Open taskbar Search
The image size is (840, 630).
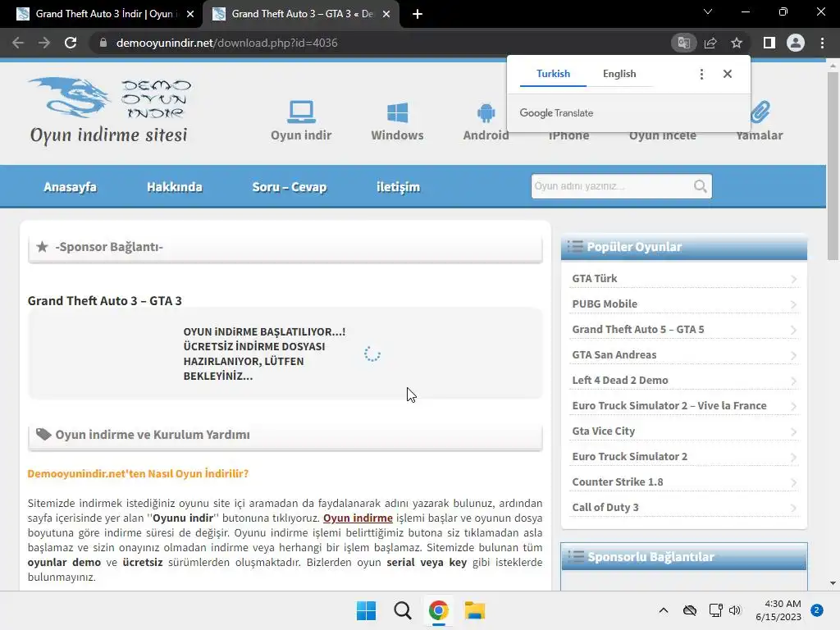click(402, 610)
